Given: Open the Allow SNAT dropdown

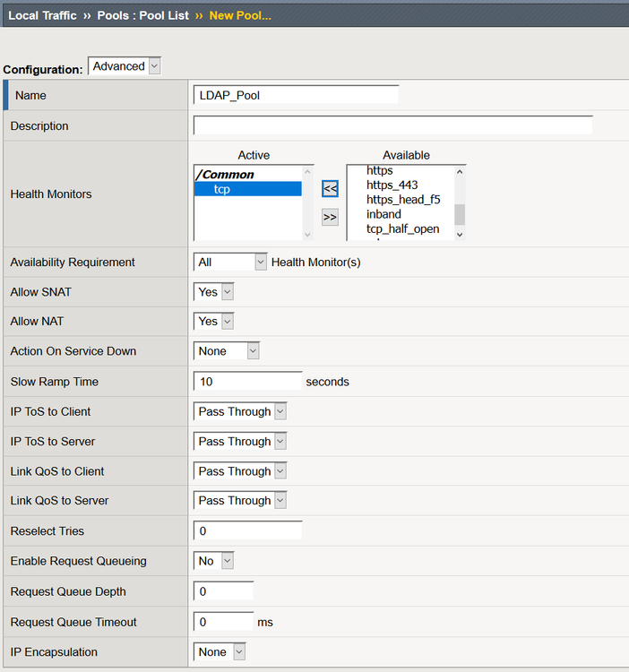Looking at the screenshot, I should (214, 292).
